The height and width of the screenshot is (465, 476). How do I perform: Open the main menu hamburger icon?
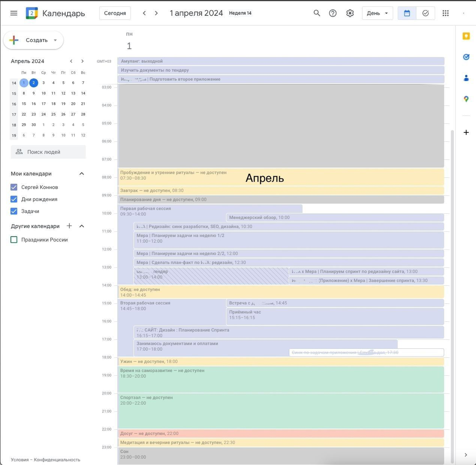point(14,13)
